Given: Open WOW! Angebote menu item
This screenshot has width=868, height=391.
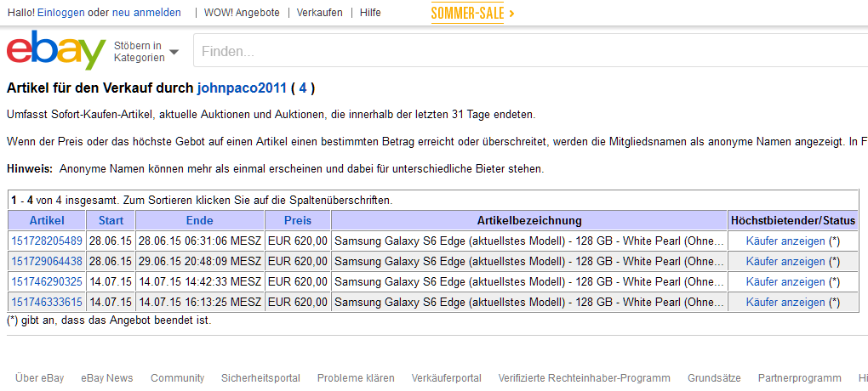Looking at the screenshot, I should (x=242, y=12).
